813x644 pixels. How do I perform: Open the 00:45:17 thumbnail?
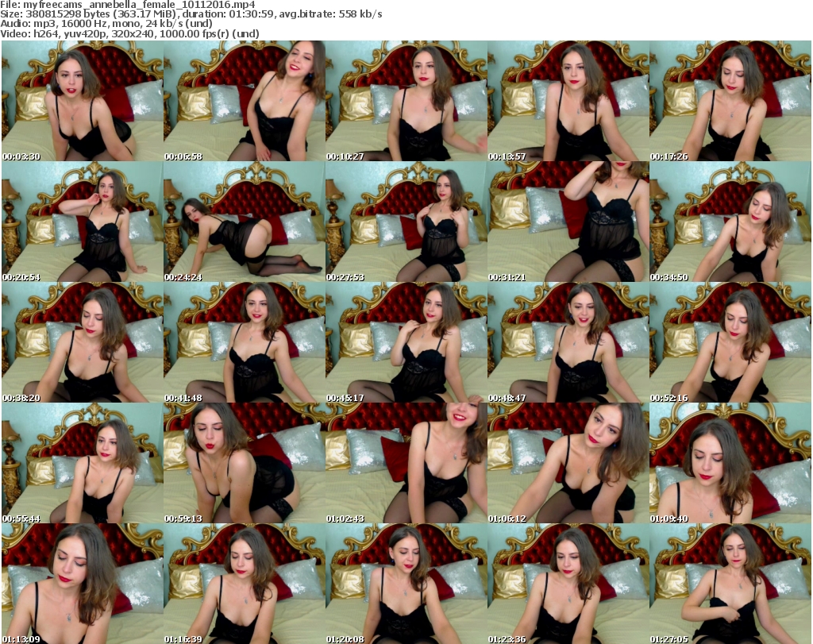pos(406,343)
